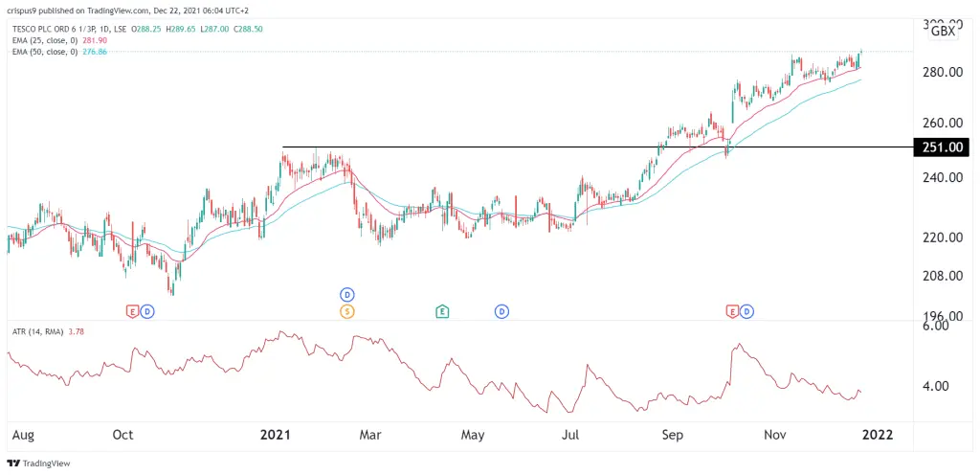
Task: Click the Nov label on the time axis
Action: tap(775, 435)
